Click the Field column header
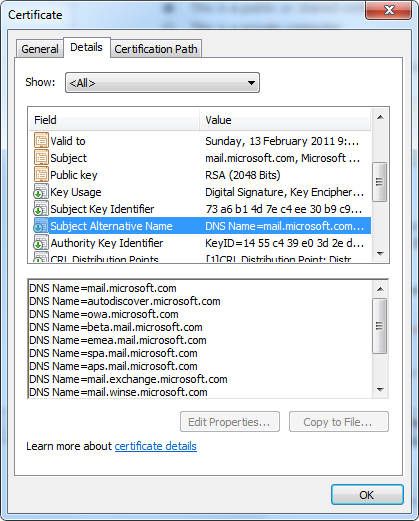Image resolution: width=419 pixels, height=521 pixels. 114,120
